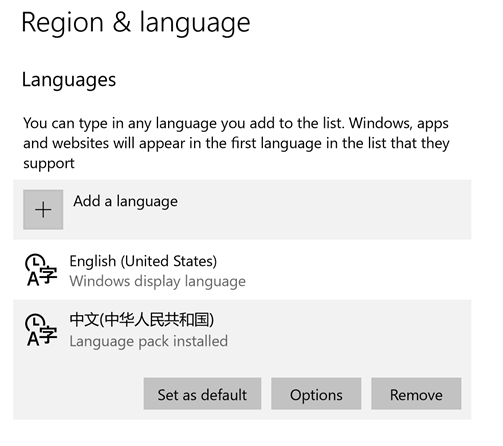Click the 'Windows display language' subtitle
Screen dimensions: 503x446
pos(157,281)
